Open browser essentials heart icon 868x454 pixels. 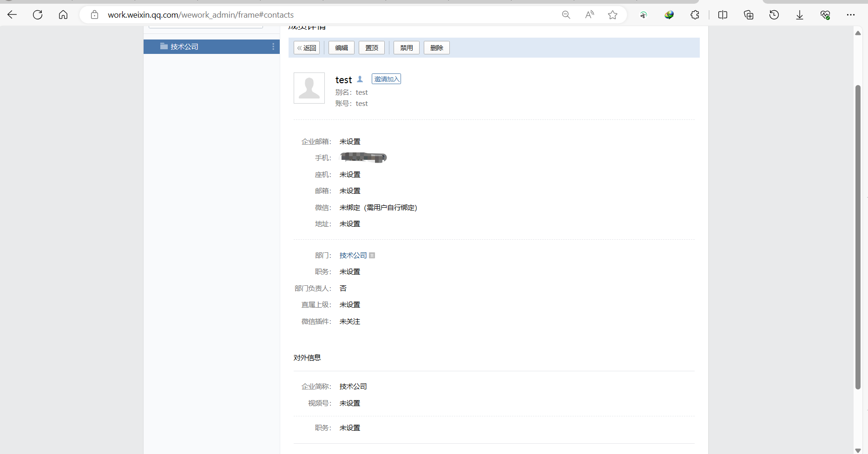tap(825, 15)
